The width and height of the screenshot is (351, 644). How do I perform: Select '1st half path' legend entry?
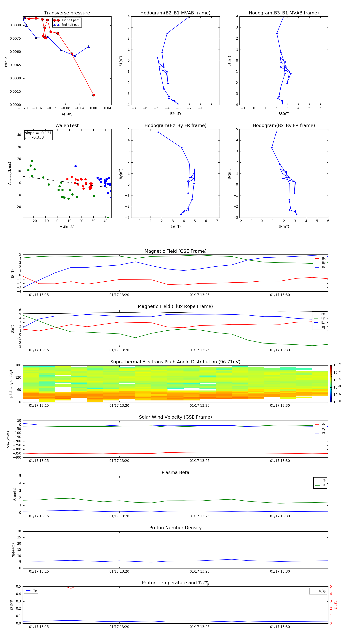(x=67, y=20)
